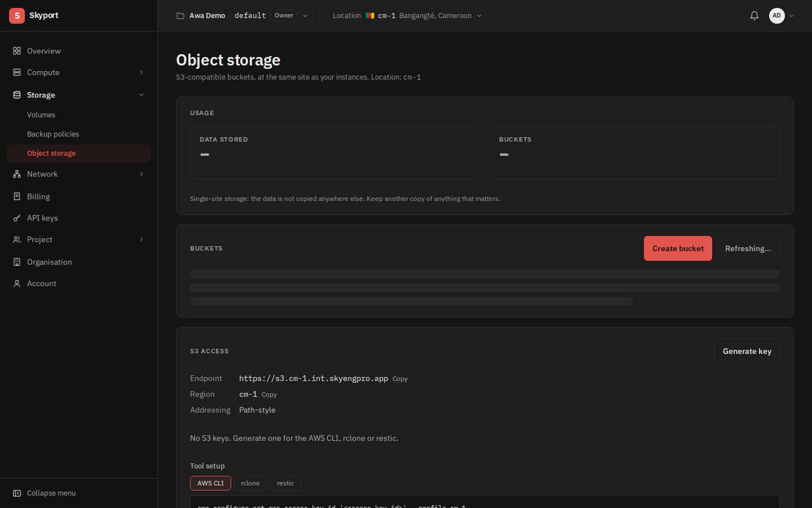Click the Path-style addressing value
This screenshot has height=508, width=812.
[x=257, y=410]
